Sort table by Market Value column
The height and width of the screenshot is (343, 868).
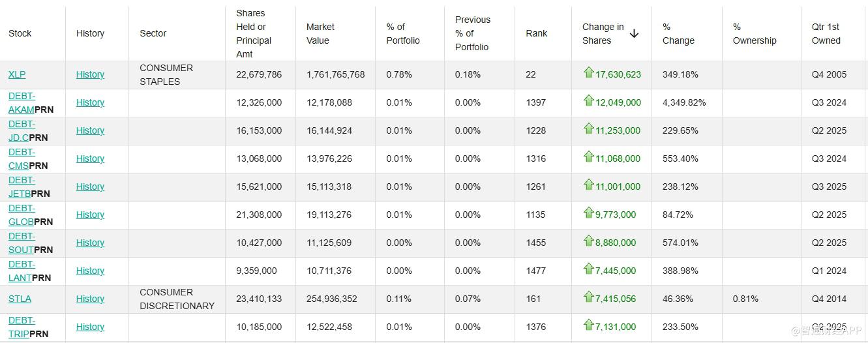[x=320, y=34]
